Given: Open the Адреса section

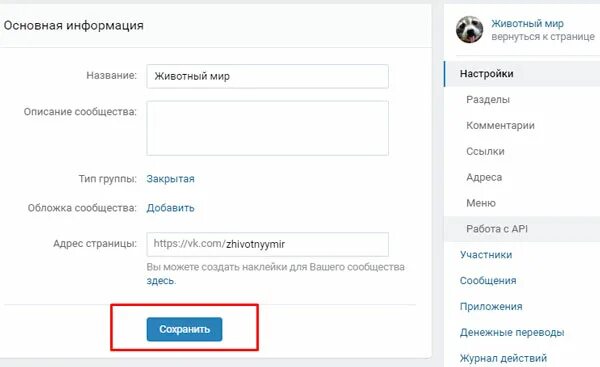Looking at the screenshot, I should coord(484,177).
